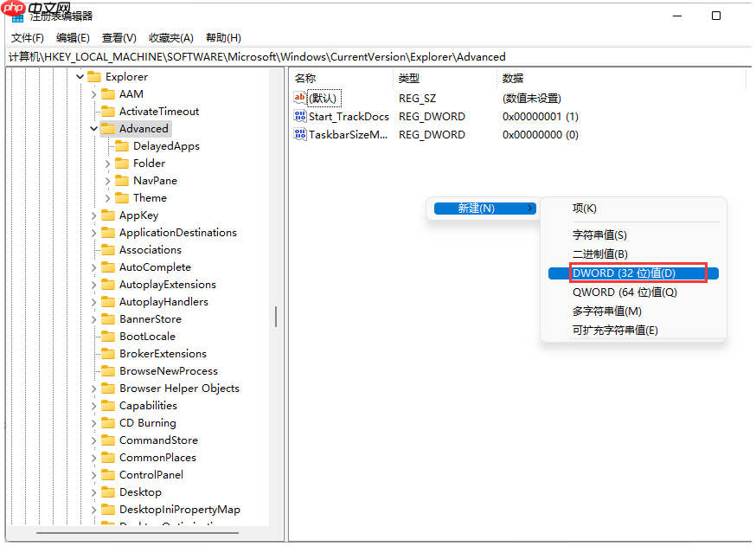Click the REG_DWORD icon for Start_TrackDocs
This screenshot has width=756, height=546.
pos(298,116)
